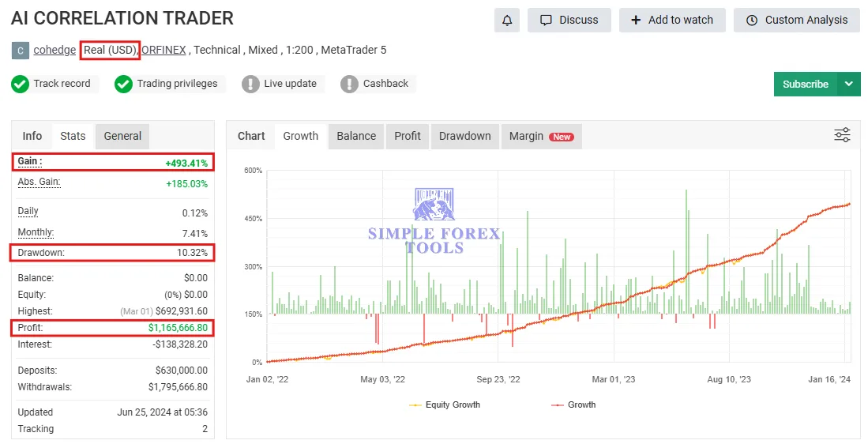The height and width of the screenshot is (444, 868).
Task: Open the Balance chart tab
Action: [x=356, y=136]
